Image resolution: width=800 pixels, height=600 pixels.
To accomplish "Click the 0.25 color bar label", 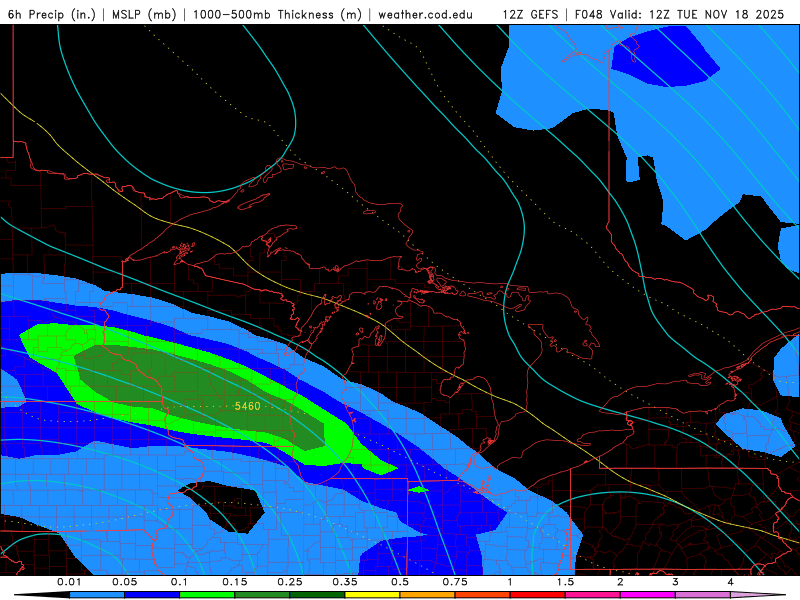I will tap(290, 582).
